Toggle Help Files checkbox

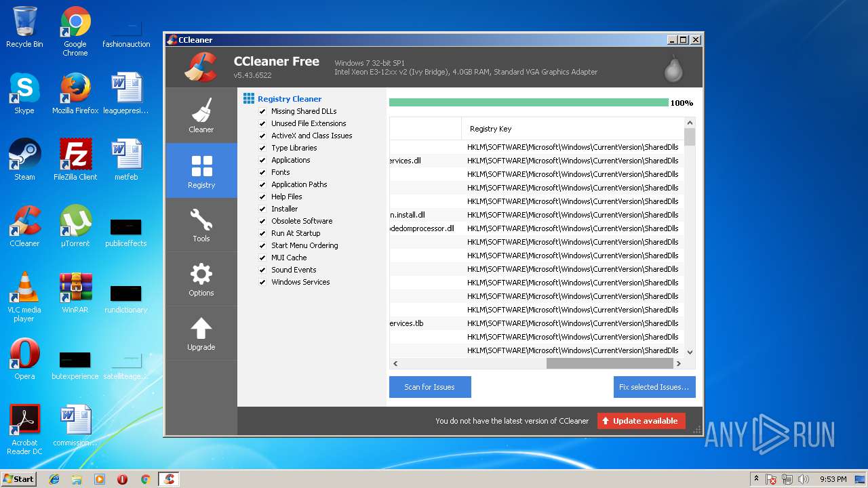(262, 197)
